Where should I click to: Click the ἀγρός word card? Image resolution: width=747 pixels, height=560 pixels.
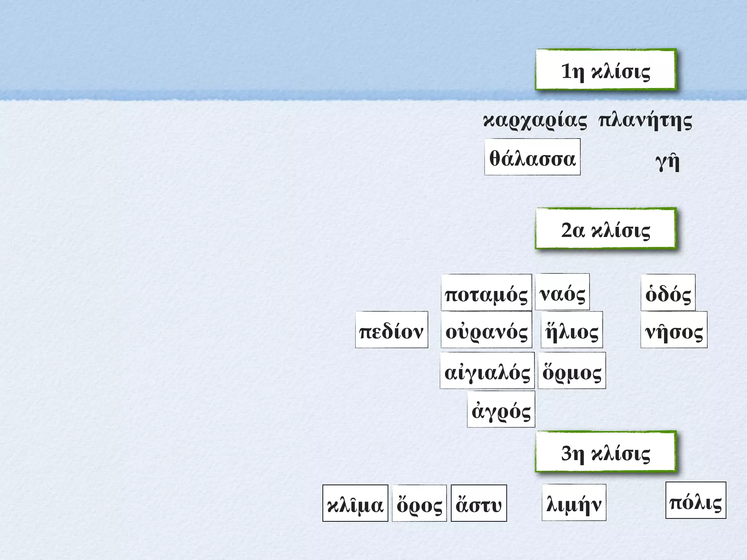[501, 409]
